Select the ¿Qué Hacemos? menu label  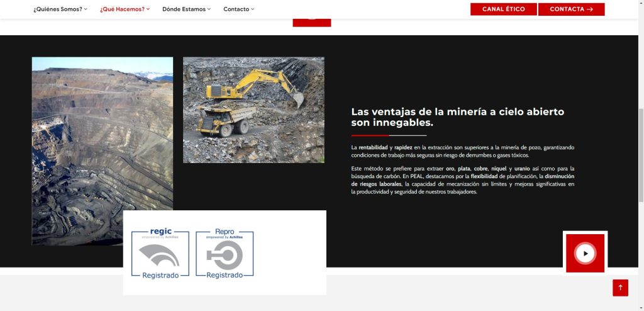coord(122,9)
